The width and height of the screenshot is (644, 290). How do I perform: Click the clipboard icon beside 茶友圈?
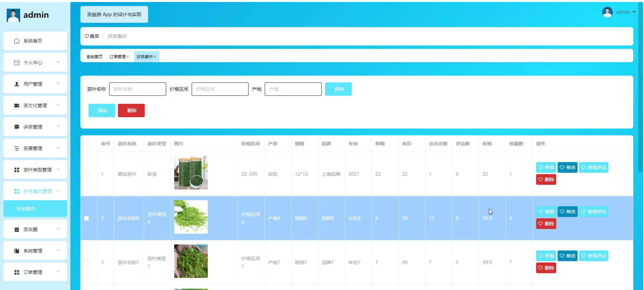click(17, 230)
